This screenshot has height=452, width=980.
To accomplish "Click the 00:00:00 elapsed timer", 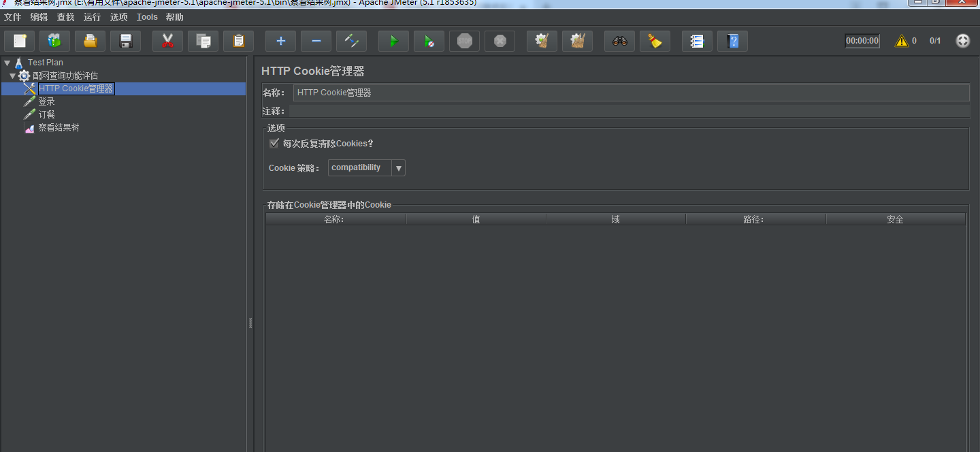I will pyautogui.click(x=862, y=41).
